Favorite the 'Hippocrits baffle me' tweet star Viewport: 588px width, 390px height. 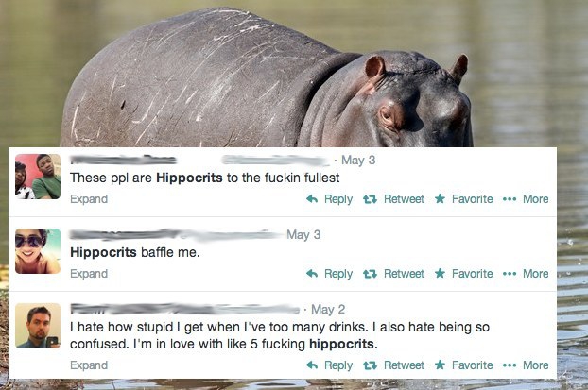(440, 273)
